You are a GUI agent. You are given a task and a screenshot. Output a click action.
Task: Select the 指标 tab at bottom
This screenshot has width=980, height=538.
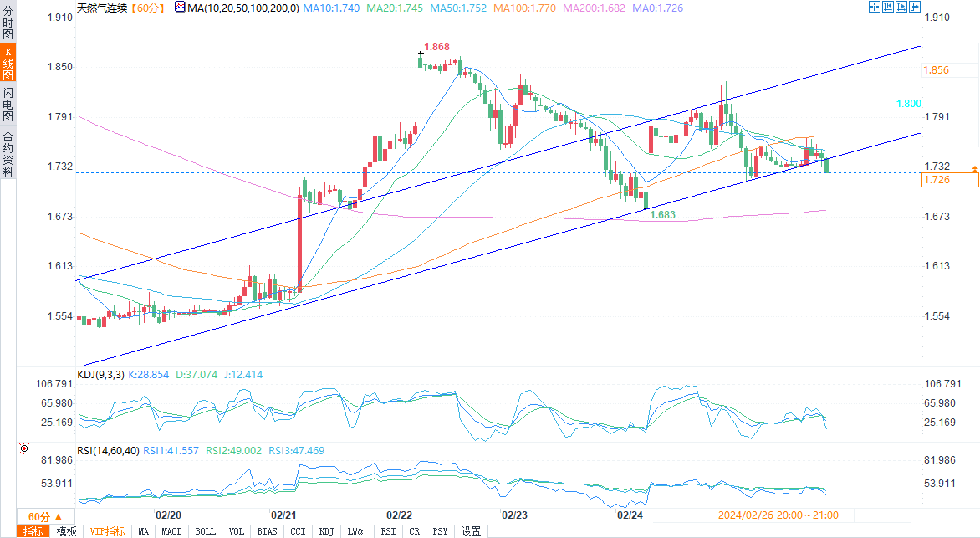point(33,532)
